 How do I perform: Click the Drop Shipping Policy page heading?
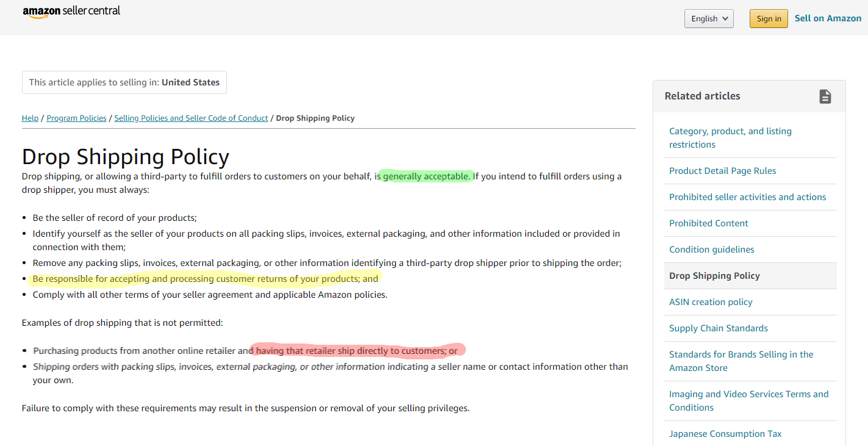click(x=126, y=157)
